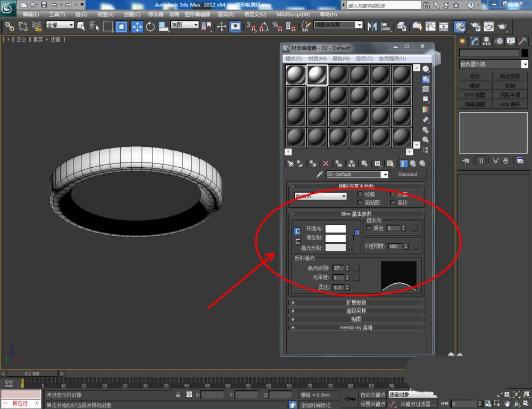Click the Standard material type button
532x409 pixels.
click(x=408, y=174)
